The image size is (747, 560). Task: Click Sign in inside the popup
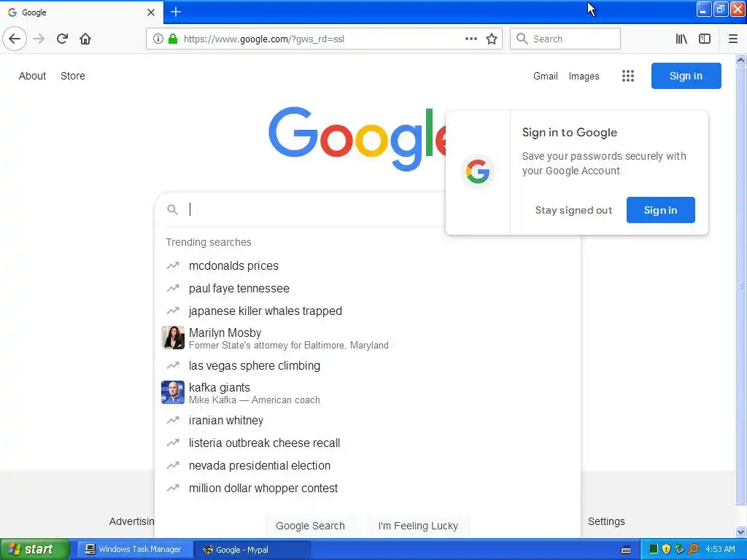click(660, 210)
